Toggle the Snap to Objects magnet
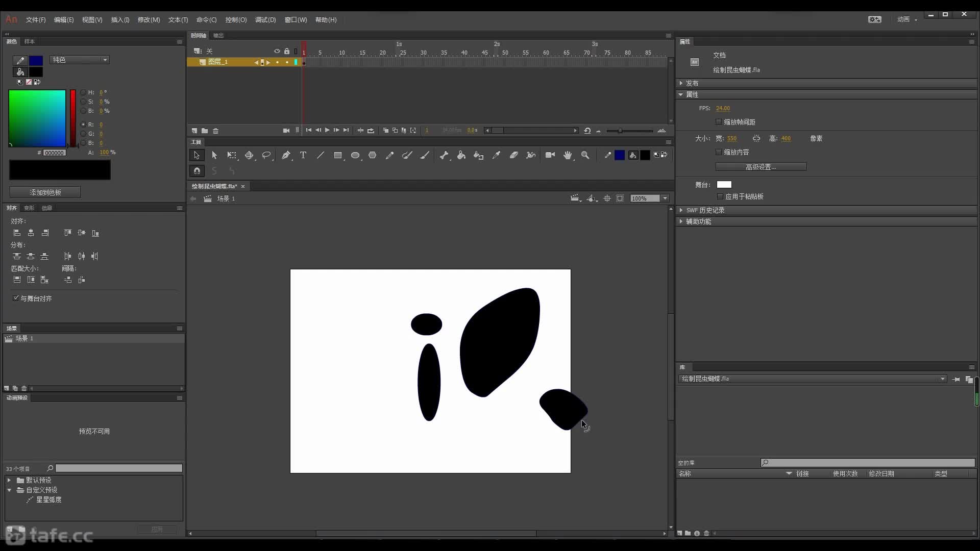Viewport: 980px width, 551px height. pyautogui.click(x=197, y=171)
